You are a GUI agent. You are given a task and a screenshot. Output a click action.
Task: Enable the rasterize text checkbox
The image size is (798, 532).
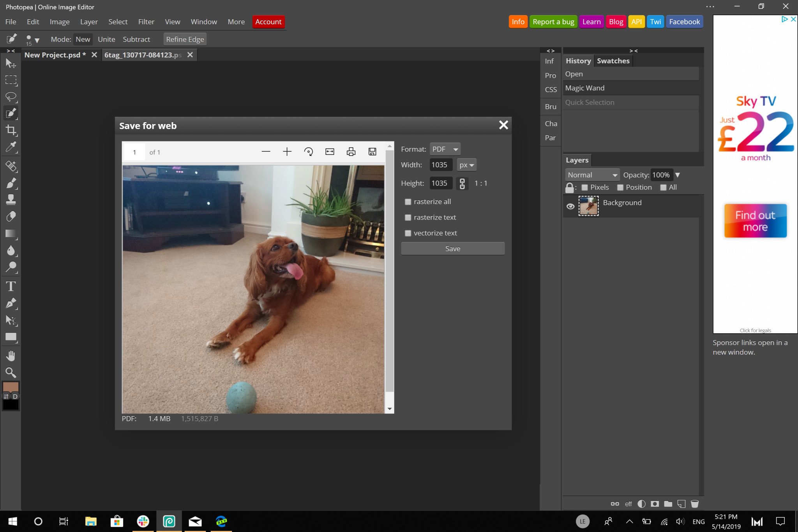pyautogui.click(x=408, y=217)
